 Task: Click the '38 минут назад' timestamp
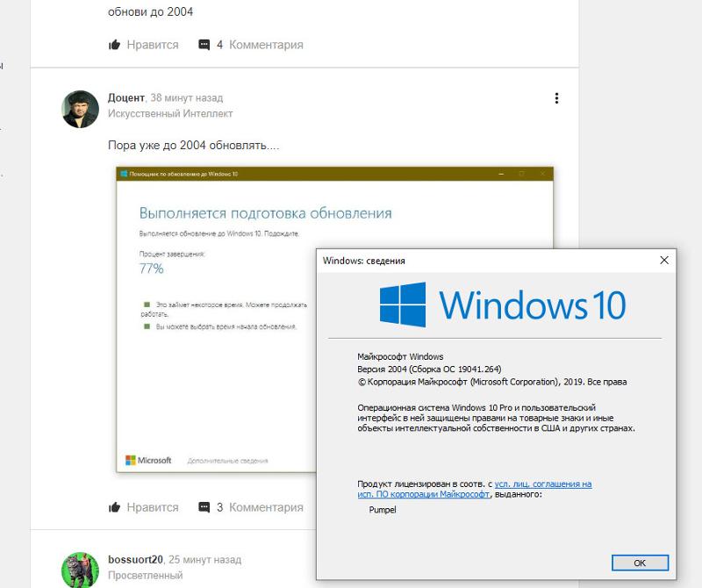pos(187,97)
